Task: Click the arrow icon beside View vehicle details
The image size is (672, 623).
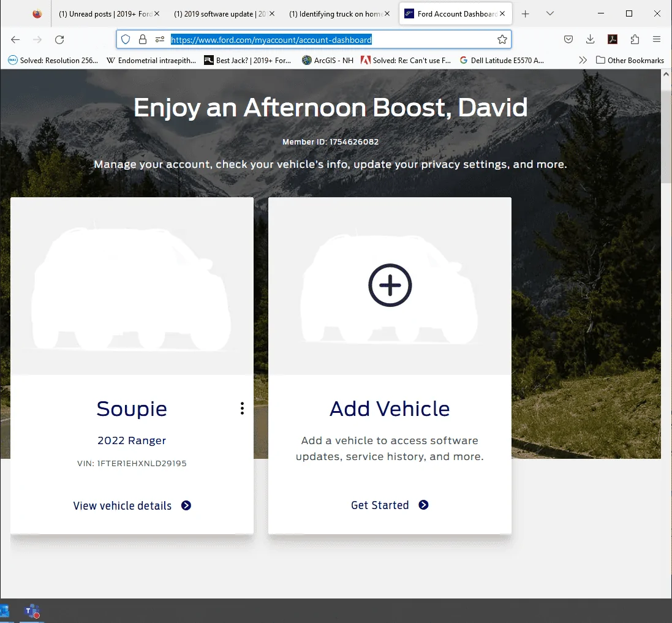Action: point(186,505)
